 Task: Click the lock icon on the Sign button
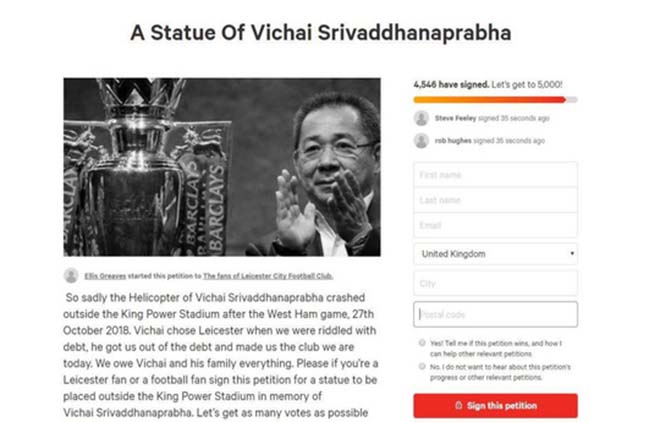click(458, 405)
